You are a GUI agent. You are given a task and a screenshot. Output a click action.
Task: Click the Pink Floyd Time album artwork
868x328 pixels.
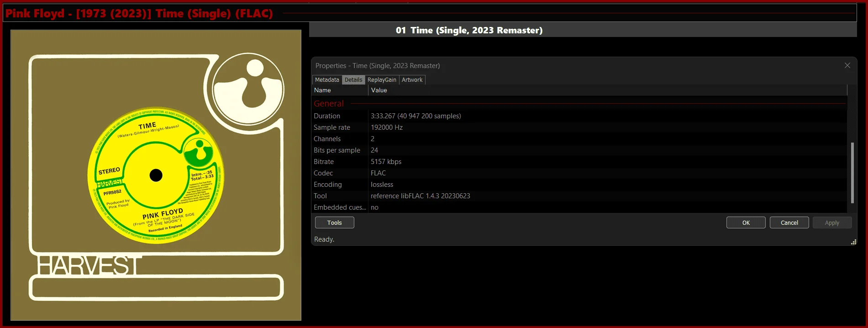(156, 175)
